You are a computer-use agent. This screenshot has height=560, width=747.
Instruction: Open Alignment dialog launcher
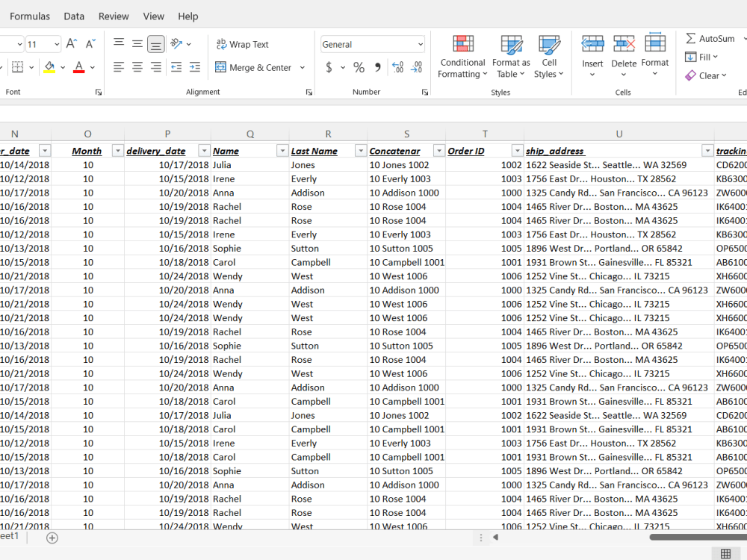309,92
